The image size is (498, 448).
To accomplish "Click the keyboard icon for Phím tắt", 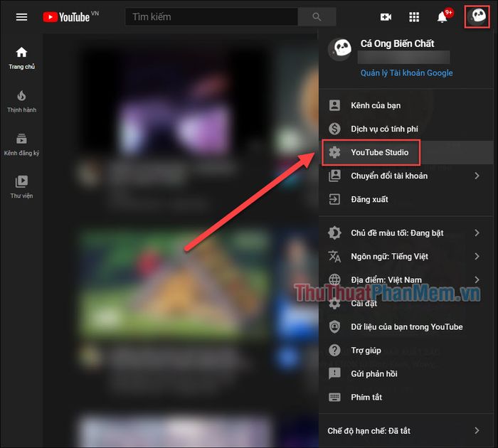I will tap(334, 398).
